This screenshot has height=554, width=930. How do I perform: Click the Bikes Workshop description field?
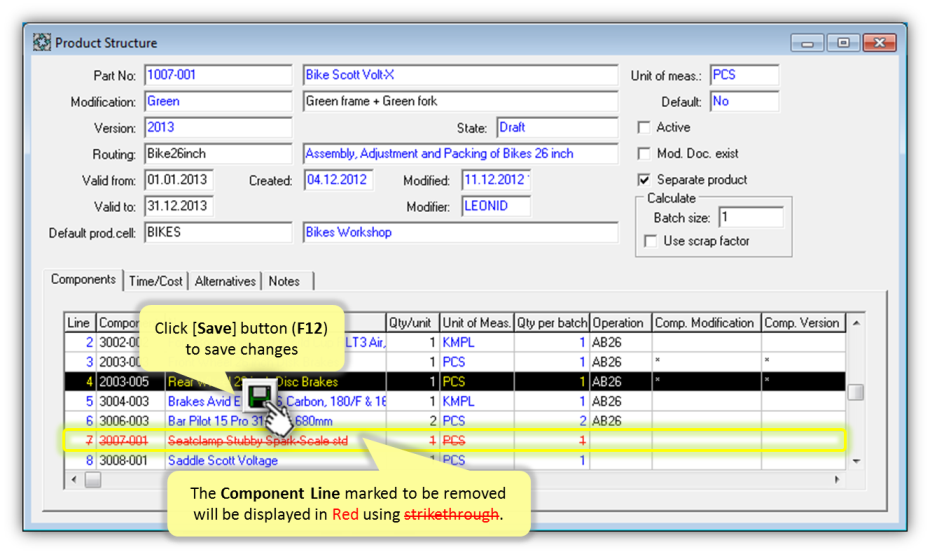tap(460, 232)
